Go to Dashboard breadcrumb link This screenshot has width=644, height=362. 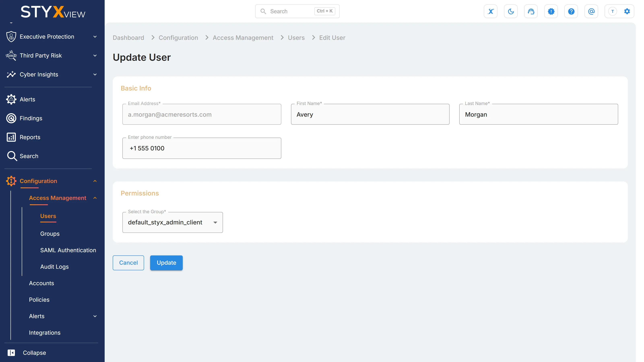128,38
